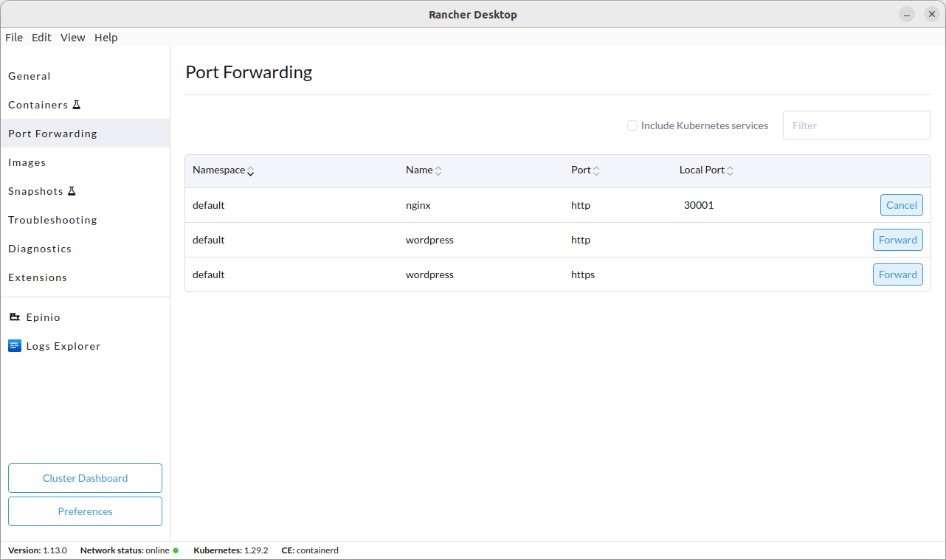Open the File menu
Viewport: 946px width, 560px height.
click(14, 38)
